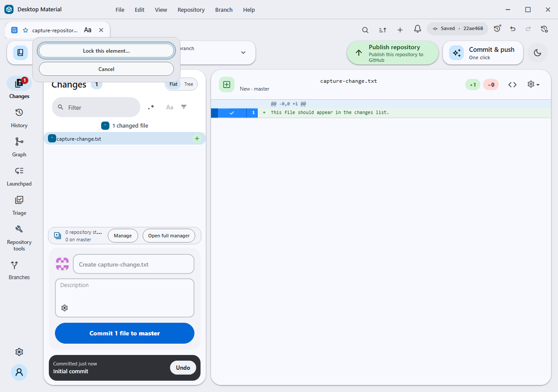Viewport: 558px width, 392px height.
Task: Select capture-change.txt in the changes list
Action: coord(125,139)
